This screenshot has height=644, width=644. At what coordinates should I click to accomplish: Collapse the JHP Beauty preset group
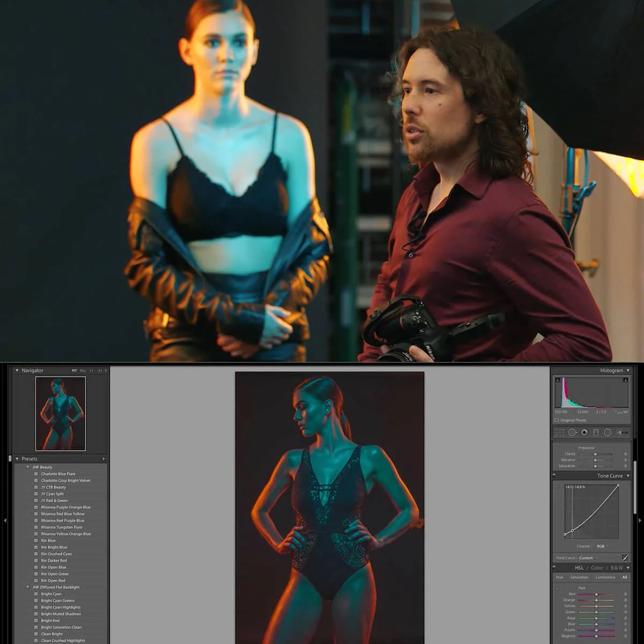point(28,467)
